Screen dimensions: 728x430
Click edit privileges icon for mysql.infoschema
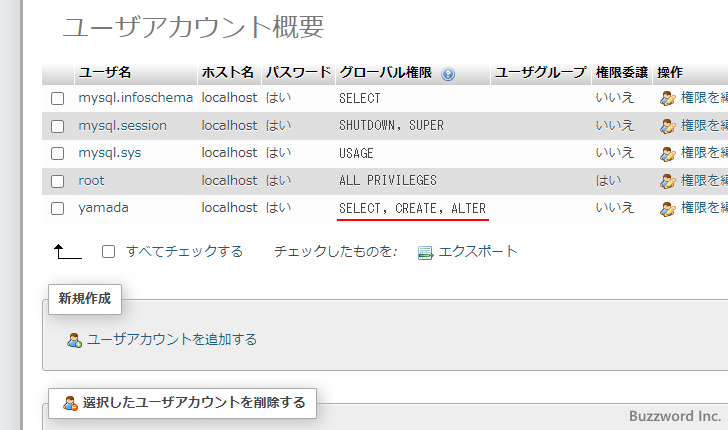(668, 99)
